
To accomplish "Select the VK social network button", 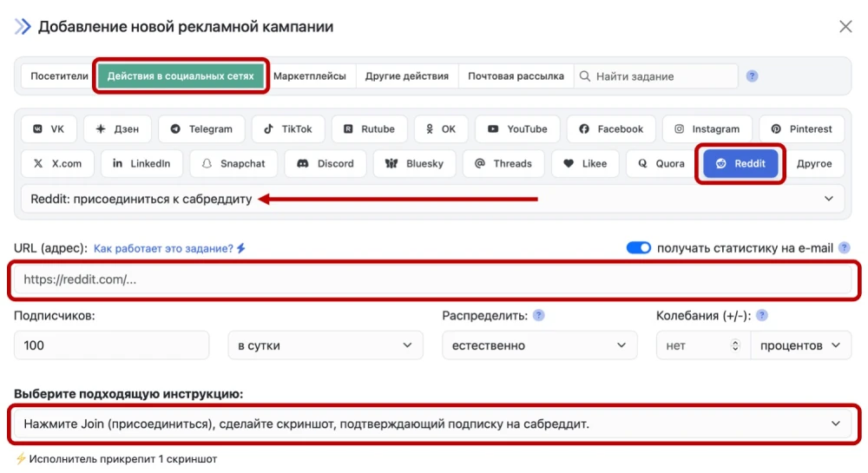I will [49, 129].
